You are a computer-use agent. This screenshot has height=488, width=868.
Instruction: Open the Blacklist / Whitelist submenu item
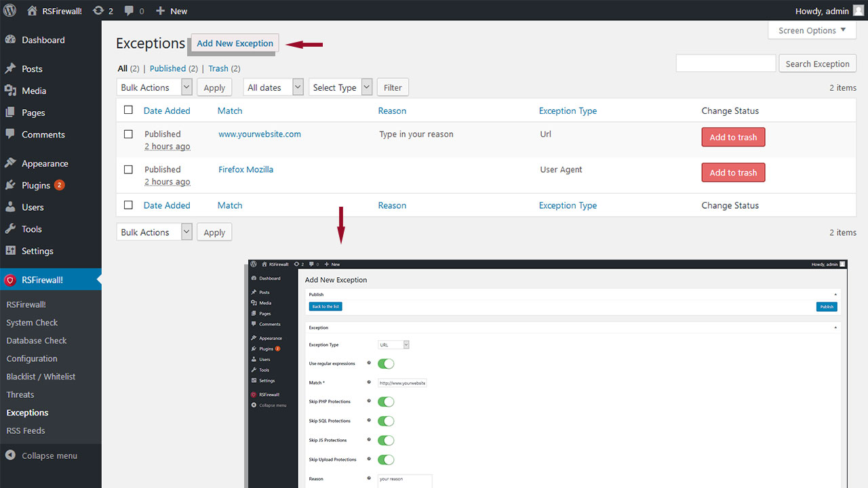point(41,377)
